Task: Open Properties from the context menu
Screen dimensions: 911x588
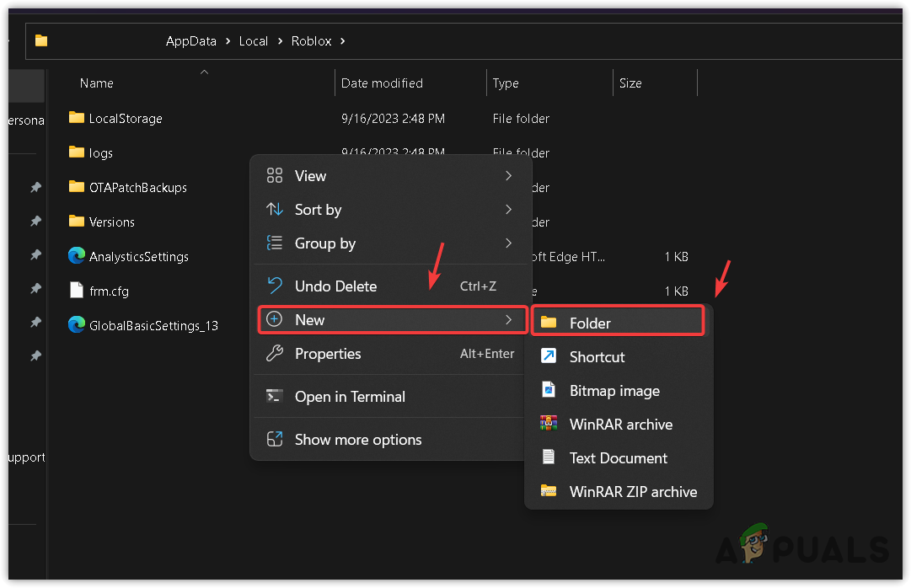Action: [x=328, y=354]
